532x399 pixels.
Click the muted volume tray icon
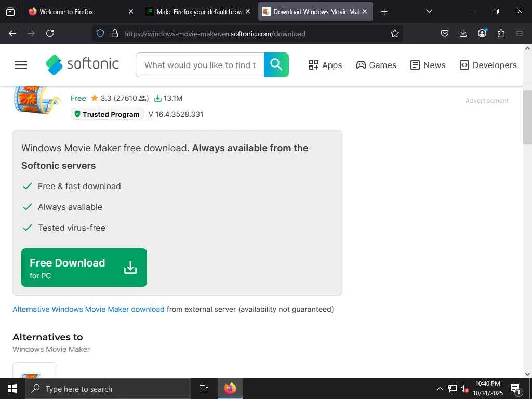[464, 389]
